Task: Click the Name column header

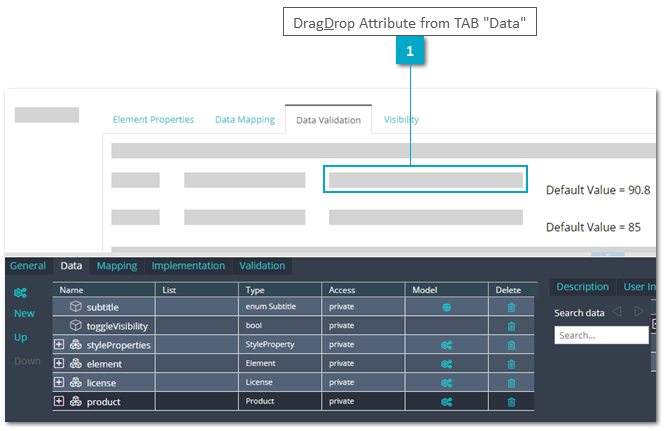Action: (103, 290)
